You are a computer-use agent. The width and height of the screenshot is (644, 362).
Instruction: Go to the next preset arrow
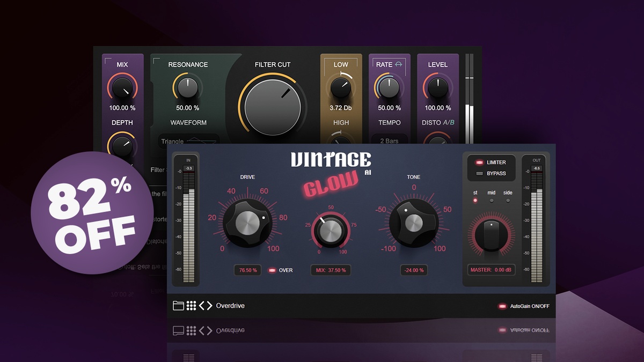[x=209, y=306]
